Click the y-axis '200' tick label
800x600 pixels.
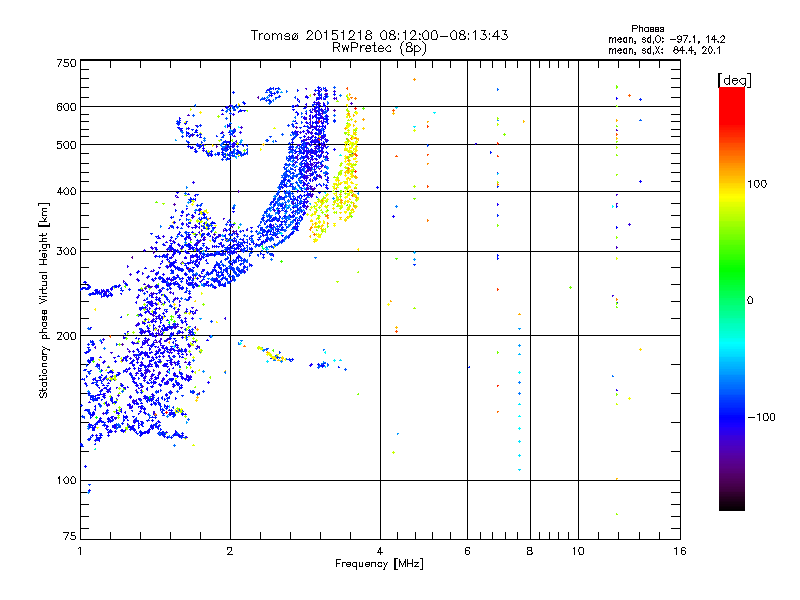[66, 336]
